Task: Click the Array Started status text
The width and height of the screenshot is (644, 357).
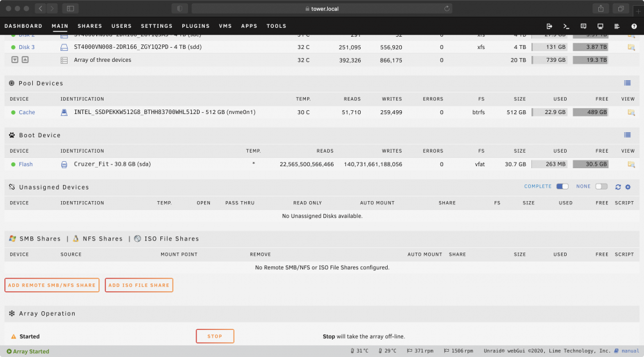Action: 31,351
